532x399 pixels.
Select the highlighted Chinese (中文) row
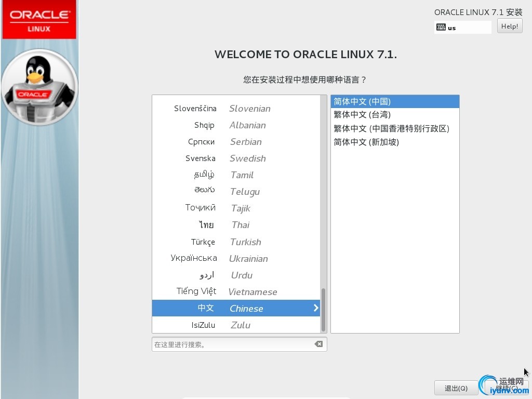pos(236,308)
